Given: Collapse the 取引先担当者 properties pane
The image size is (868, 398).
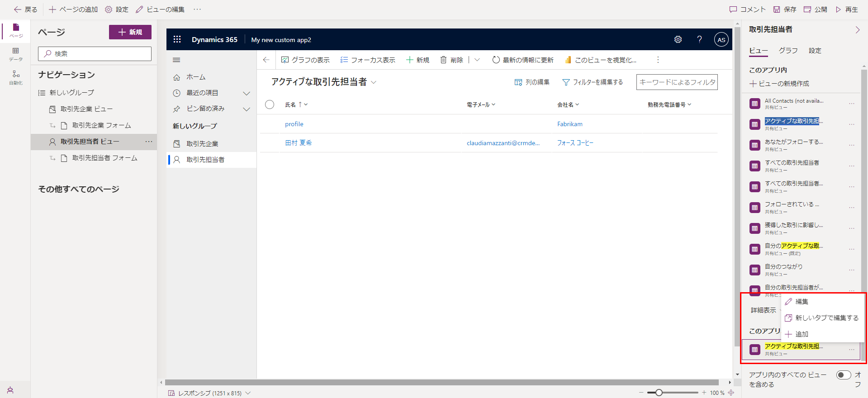Looking at the screenshot, I should click(857, 29).
